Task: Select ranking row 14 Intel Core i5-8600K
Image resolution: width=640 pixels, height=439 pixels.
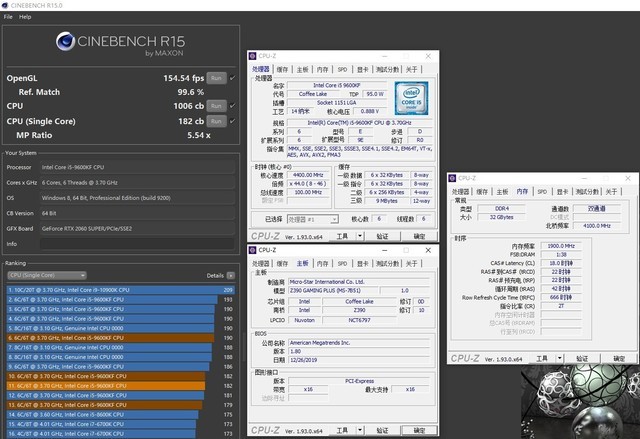Action: tap(121, 415)
